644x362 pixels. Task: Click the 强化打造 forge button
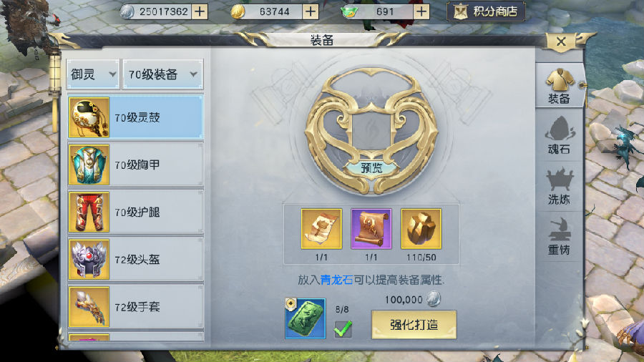(x=414, y=325)
